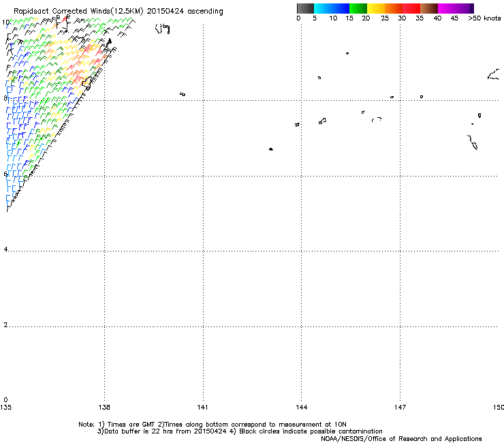Click the note 'Times are GMT' line
Screen dimensions: 504x443
(212, 425)
